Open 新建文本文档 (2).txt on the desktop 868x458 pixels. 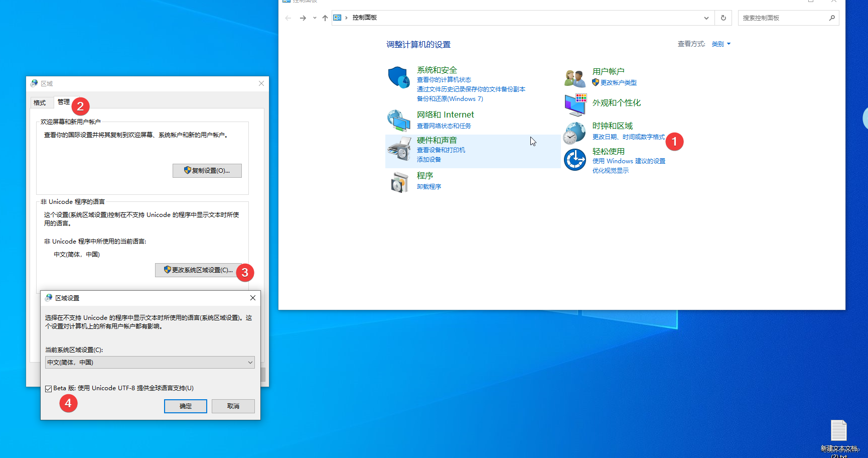(x=838, y=431)
